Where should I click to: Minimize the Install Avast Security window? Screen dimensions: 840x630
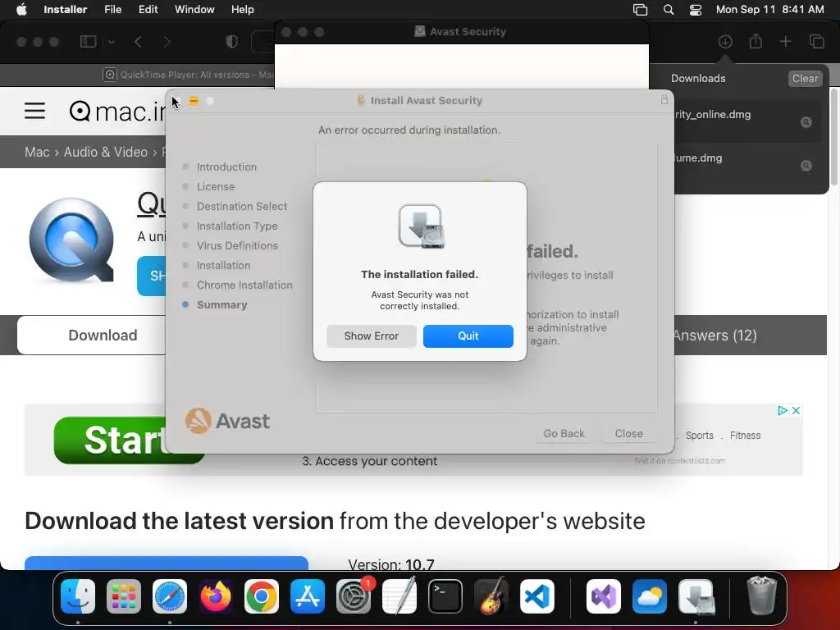(x=194, y=101)
